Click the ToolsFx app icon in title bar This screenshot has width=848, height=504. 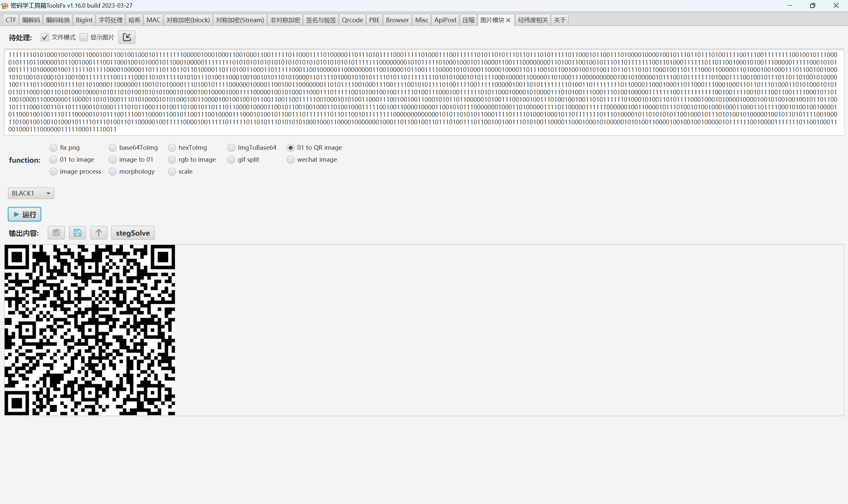pos(5,5)
